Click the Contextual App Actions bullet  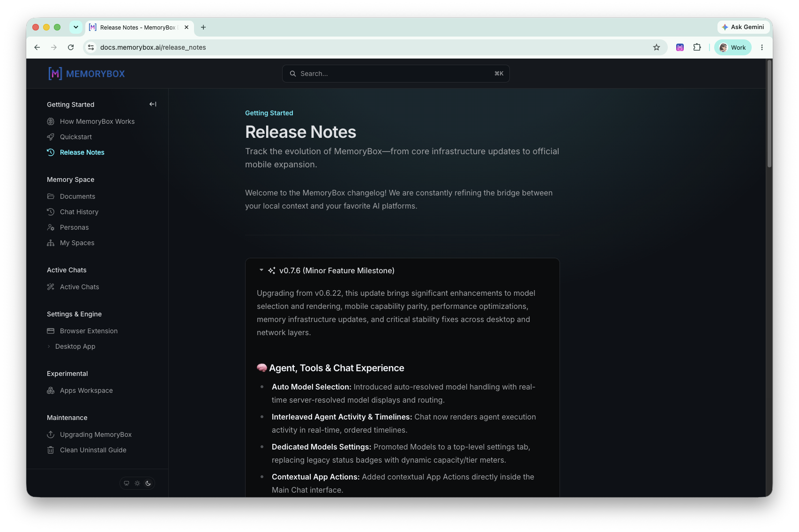403,483
